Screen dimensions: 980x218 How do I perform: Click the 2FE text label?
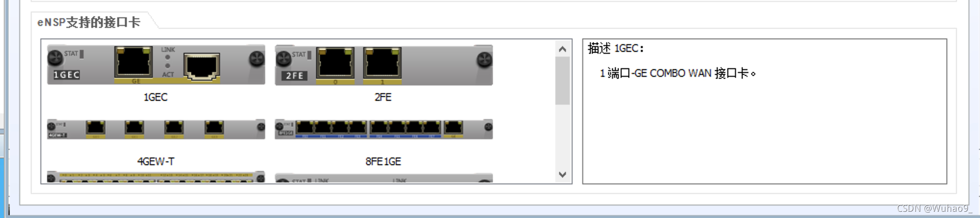tap(383, 97)
